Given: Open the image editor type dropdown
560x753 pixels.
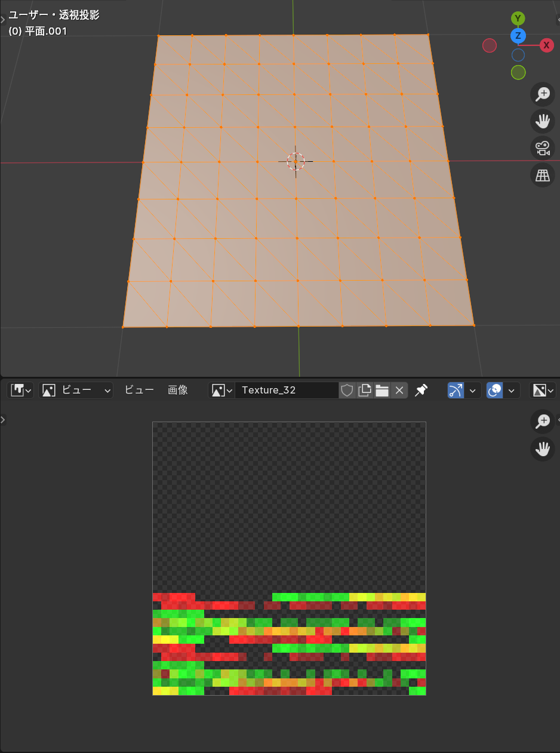Looking at the screenshot, I should [x=21, y=390].
